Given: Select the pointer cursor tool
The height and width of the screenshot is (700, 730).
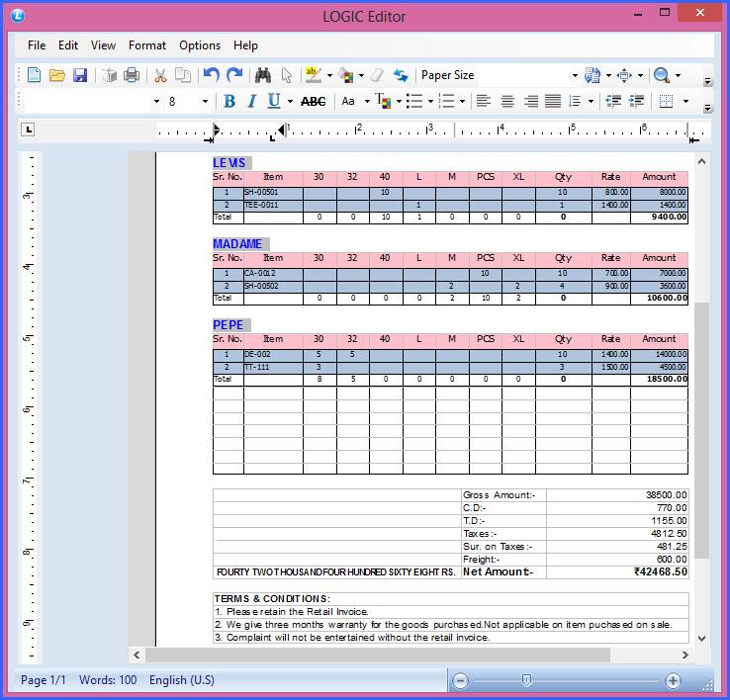Looking at the screenshot, I should click(286, 75).
